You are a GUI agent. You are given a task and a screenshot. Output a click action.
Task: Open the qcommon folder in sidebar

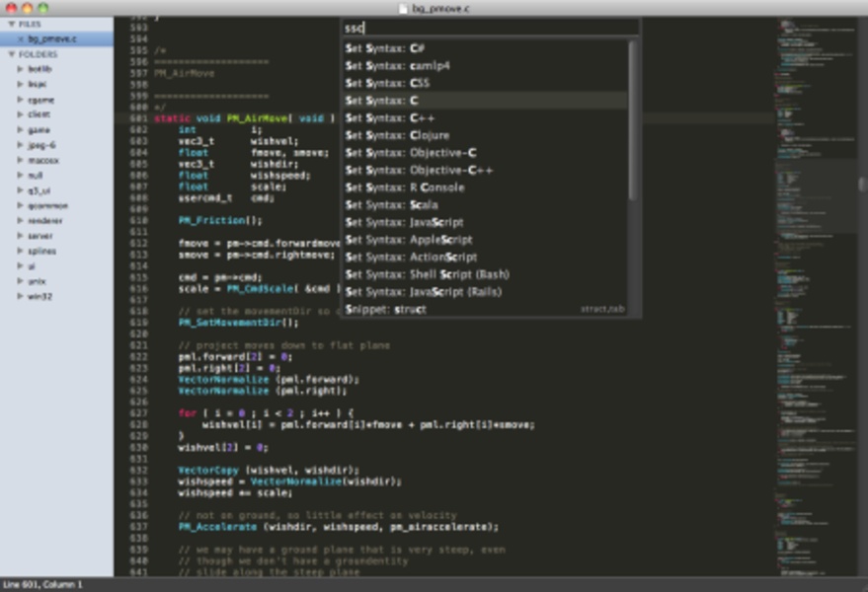point(47,205)
